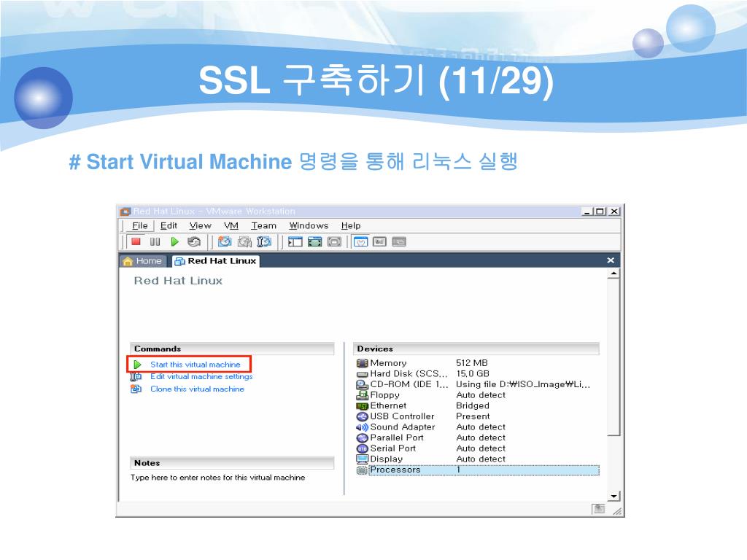Image resolution: width=747 pixels, height=560 pixels.
Task: Open the VM menu
Action: [x=231, y=226]
